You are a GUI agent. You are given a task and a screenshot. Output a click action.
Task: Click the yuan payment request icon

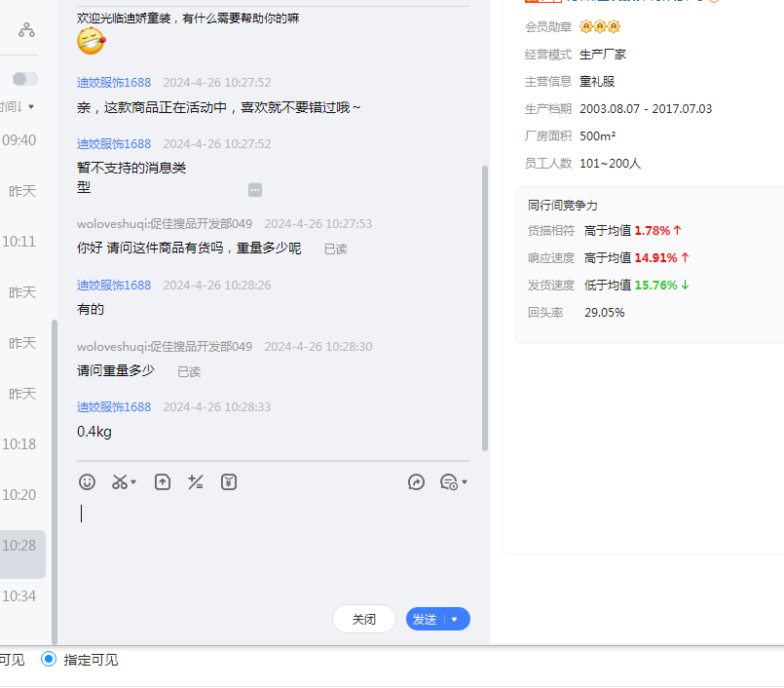[229, 481]
